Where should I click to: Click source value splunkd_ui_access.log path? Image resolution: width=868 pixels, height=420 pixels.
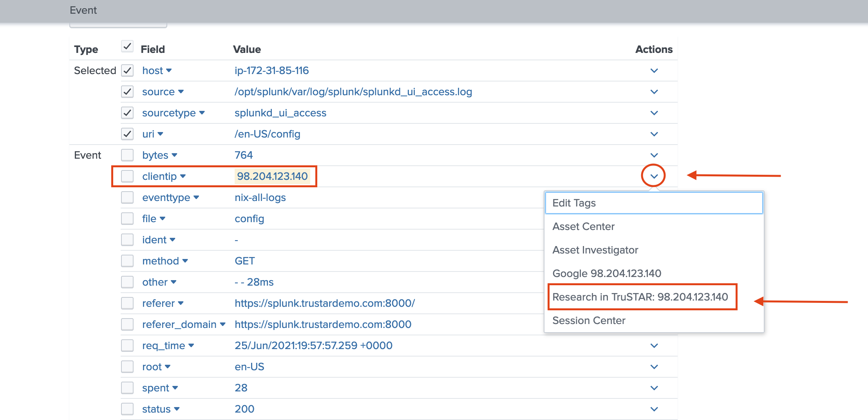click(353, 92)
